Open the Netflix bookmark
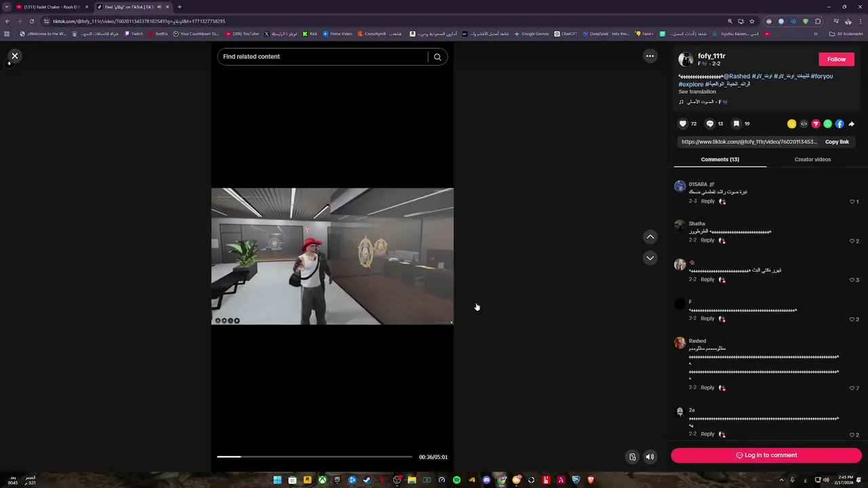Screen dimensions: 868x488 click(158, 34)
